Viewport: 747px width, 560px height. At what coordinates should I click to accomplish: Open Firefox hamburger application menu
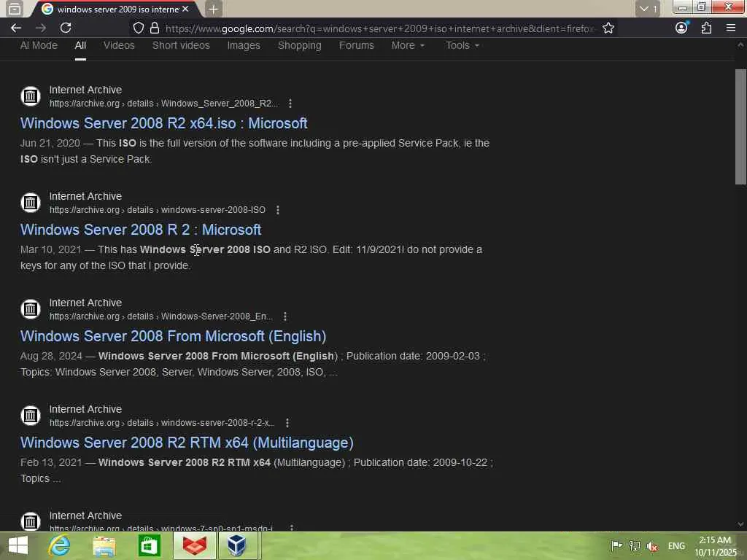[x=731, y=28]
